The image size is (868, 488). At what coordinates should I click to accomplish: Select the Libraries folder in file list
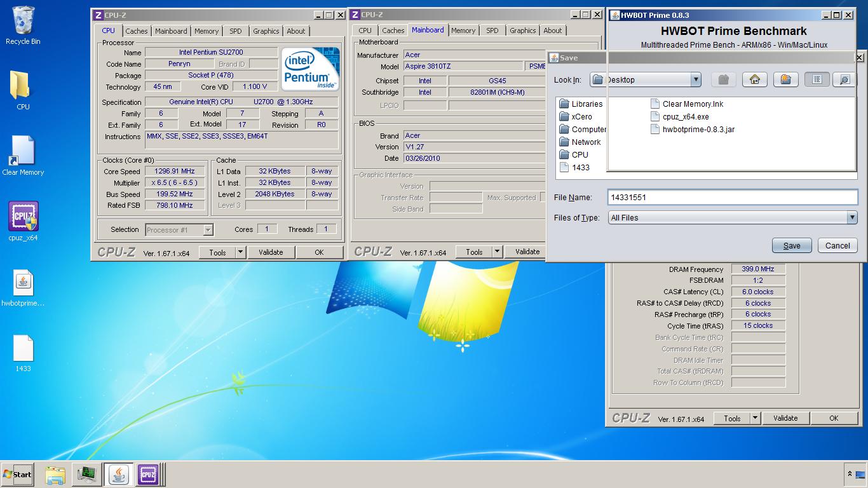point(581,104)
